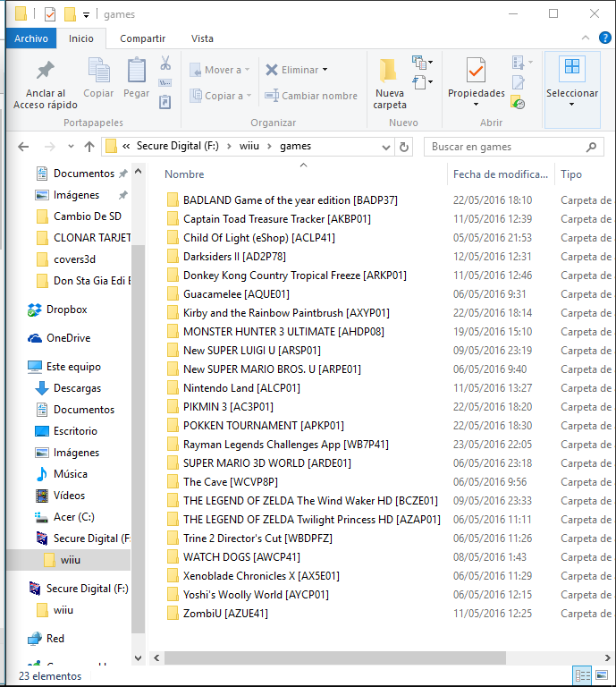Click the back navigation arrow

tap(23, 147)
